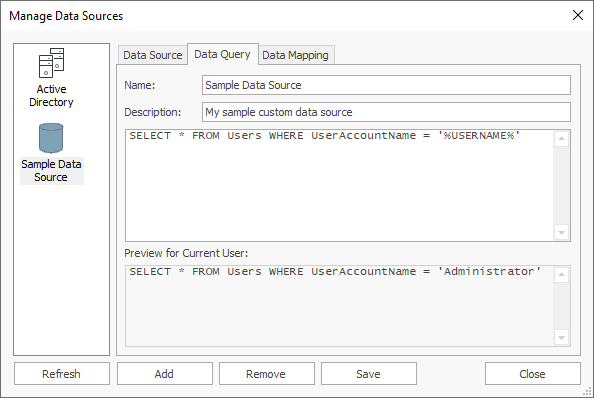The width and height of the screenshot is (594, 398).
Task: Click the query editor scroll up arrow
Action: (561, 139)
